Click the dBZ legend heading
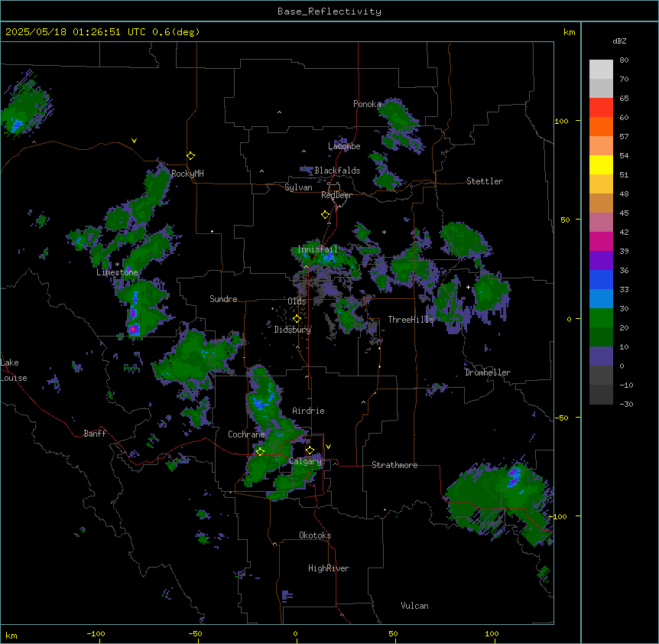 pos(619,41)
